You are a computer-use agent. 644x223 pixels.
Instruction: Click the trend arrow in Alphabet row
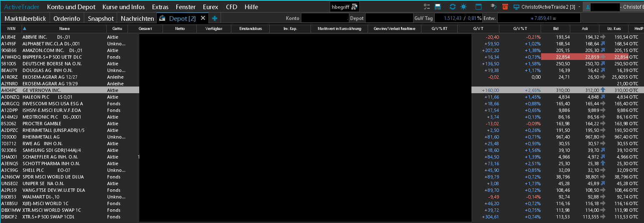[x=603, y=43]
